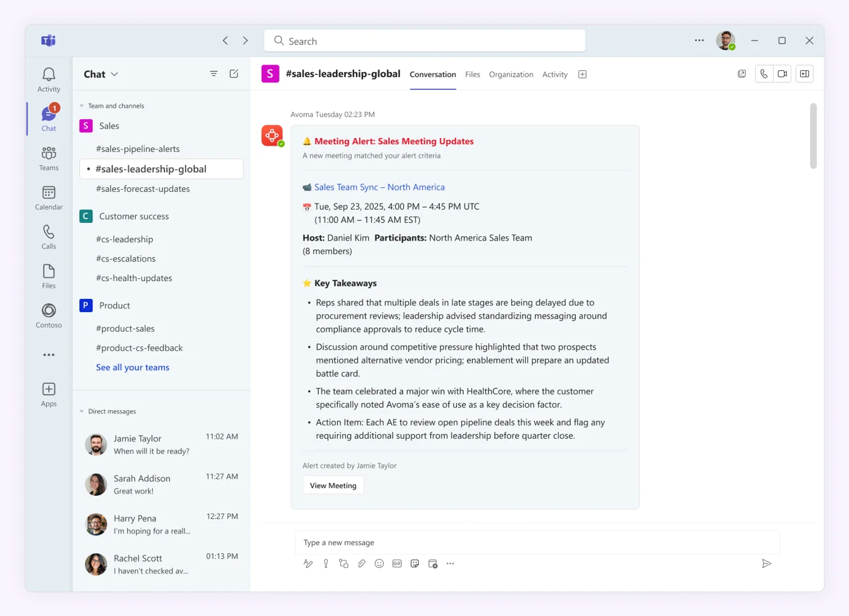Click the attach file paperclip icon
This screenshot has width=849, height=616.
361,563
